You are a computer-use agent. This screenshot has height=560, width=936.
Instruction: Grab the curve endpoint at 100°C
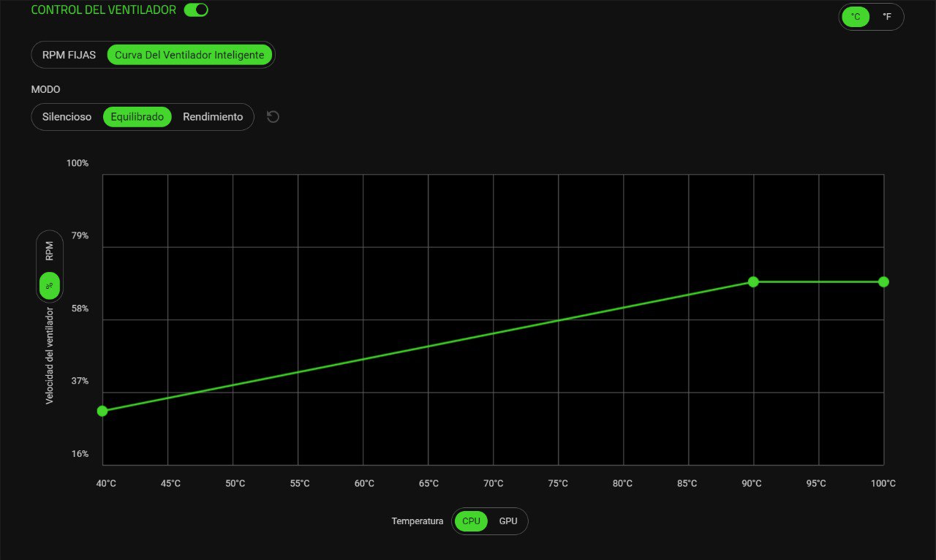[883, 281]
